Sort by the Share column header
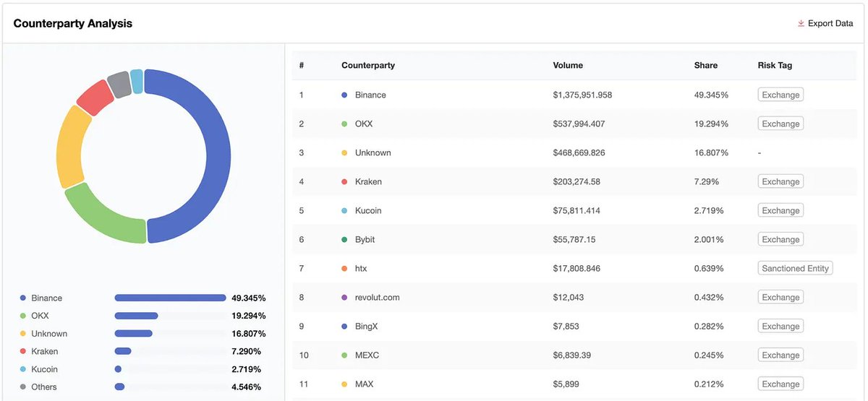Screen dimensions: 868x401 click(x=706, y=65)
